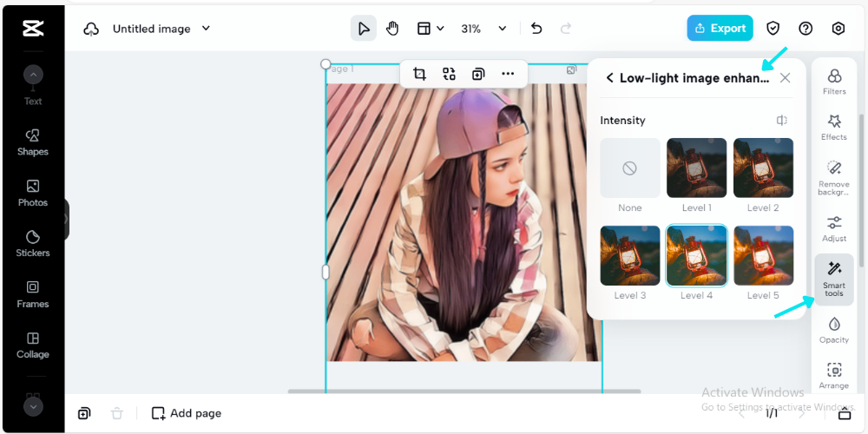Click the horizontal canvas scrollbar

(x=464, y=391)
